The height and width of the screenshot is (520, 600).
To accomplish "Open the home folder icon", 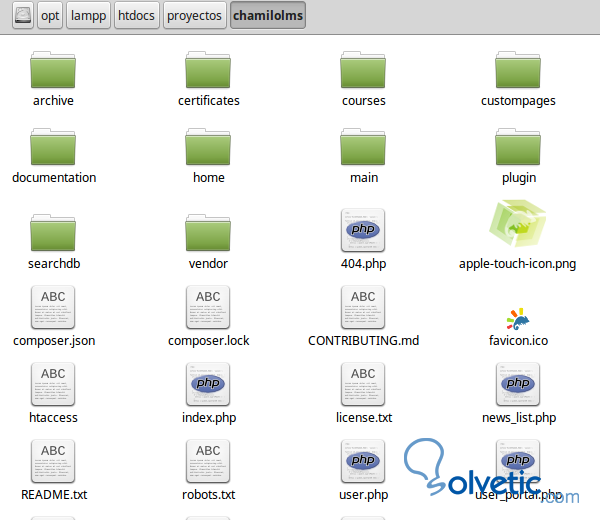I will [x=208, y=147].
